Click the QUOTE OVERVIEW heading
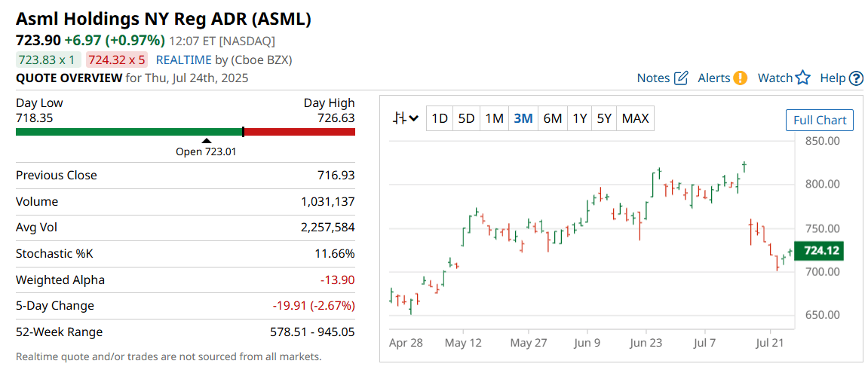The image size is (868, 373). (x=69, y=78)
